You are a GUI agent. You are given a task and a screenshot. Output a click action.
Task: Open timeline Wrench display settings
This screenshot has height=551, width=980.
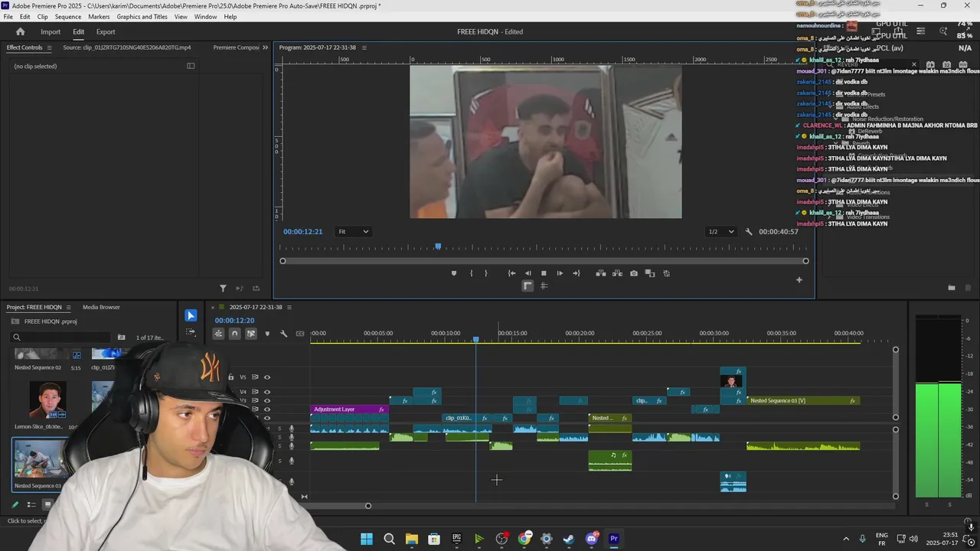(x=283, y=334)
